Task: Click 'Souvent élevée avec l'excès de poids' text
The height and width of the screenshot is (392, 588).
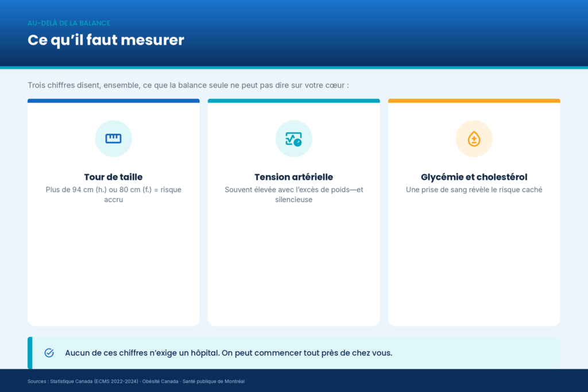Action: coord(293,195)
